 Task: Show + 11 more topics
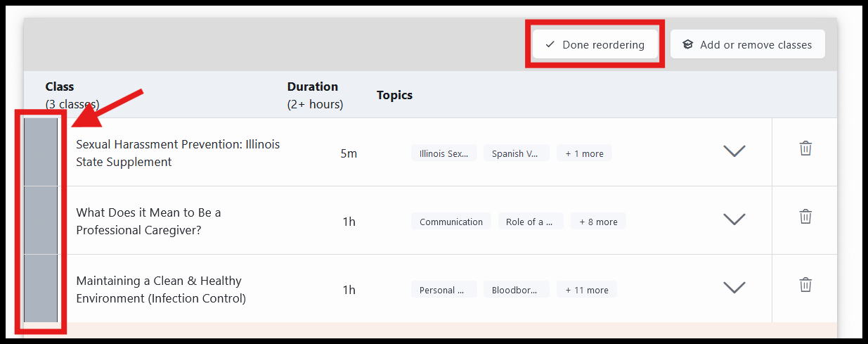coord(587,290)
